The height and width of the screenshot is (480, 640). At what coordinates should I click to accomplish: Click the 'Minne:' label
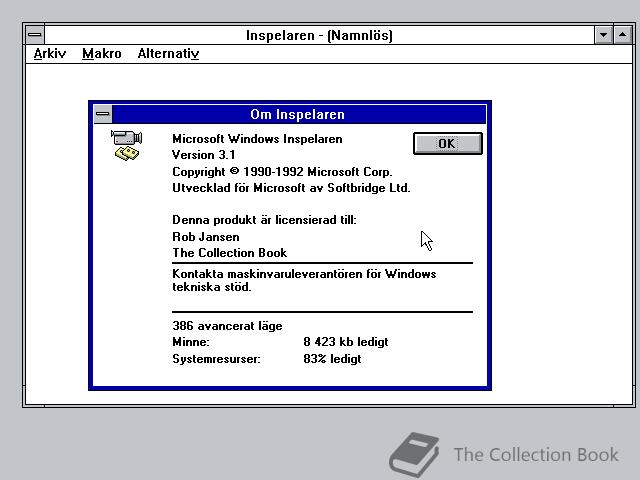pyautogui.click(x=191, y=342)
